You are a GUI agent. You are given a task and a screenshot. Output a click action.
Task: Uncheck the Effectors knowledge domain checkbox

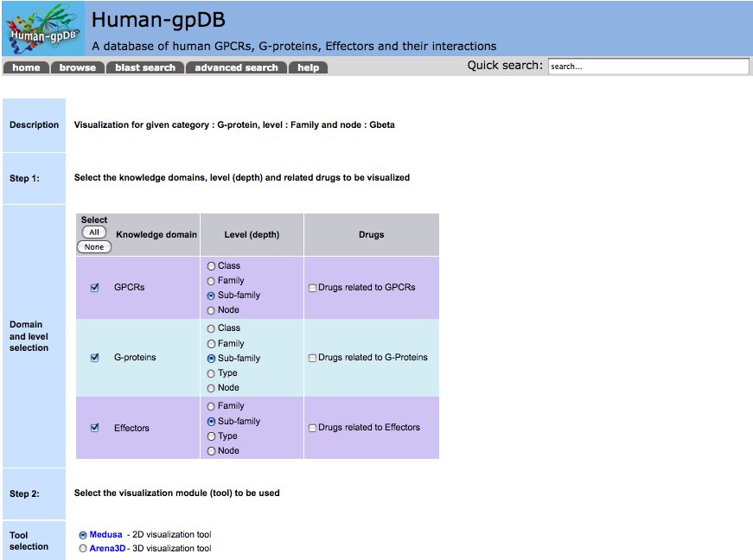point(95,428)
